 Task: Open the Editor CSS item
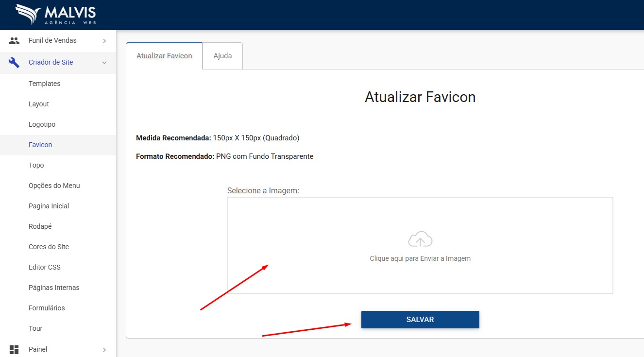(45, 267)
